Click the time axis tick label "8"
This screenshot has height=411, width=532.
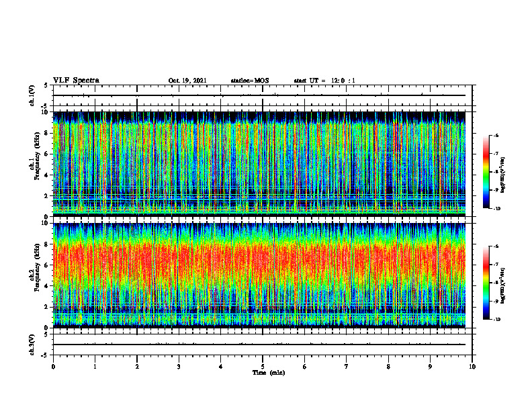pyautogui.click(x=388, y=367)
